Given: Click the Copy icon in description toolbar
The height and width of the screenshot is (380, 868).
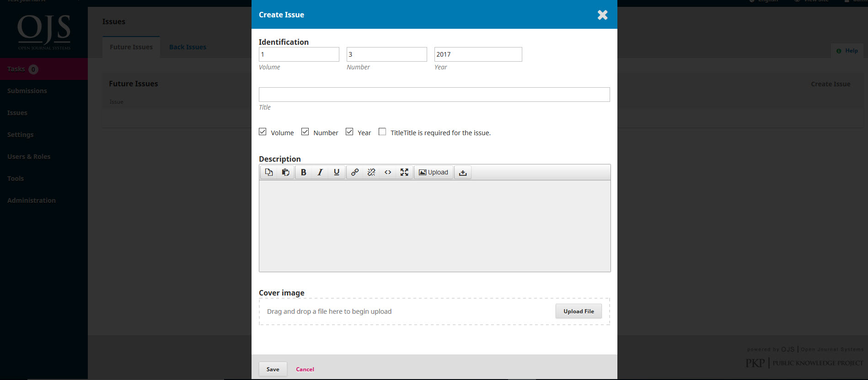Looking at the screenshot, I should click(269, 172).
